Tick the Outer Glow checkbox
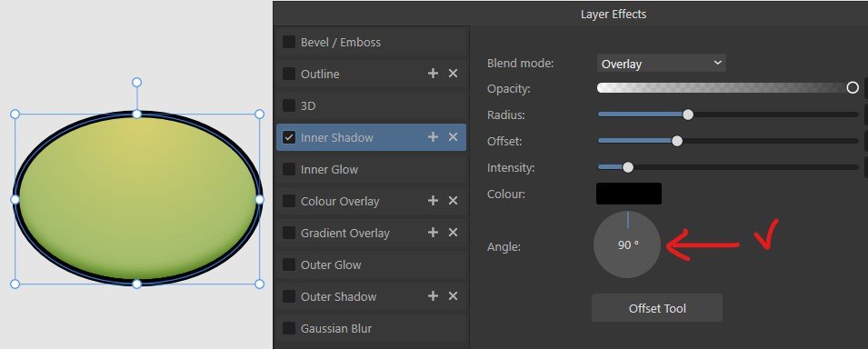Screen dimensions: 868x349 pos(289,264)
